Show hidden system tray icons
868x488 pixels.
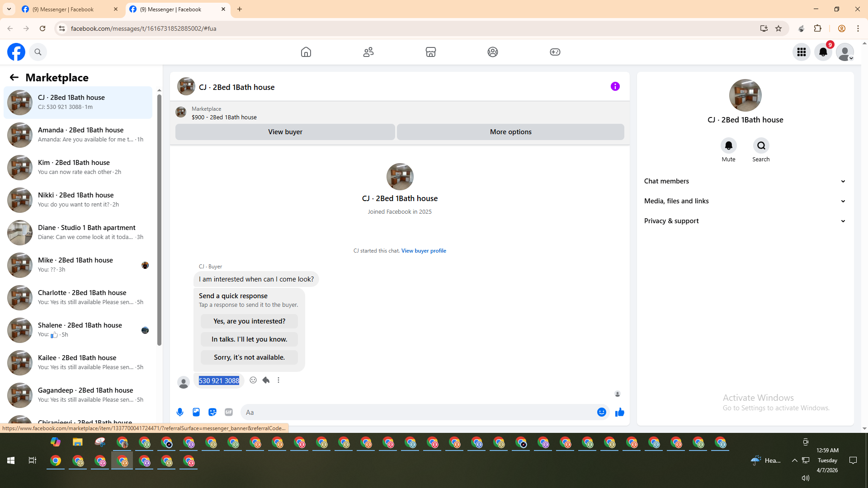tap(794, 460)
